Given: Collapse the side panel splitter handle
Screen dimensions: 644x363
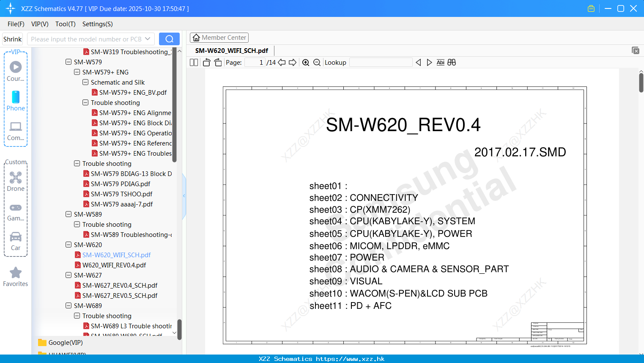Looking at the screenshot, I should (184, 196).
